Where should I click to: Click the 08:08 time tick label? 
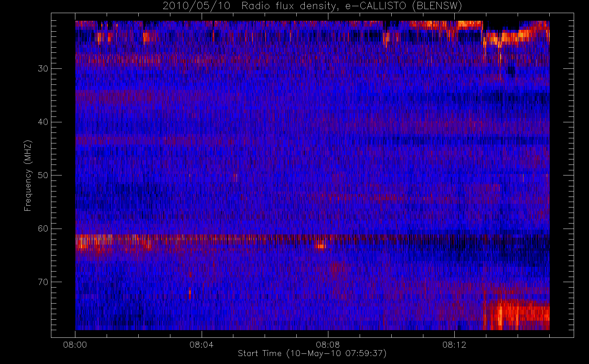[x=328, y=345]
